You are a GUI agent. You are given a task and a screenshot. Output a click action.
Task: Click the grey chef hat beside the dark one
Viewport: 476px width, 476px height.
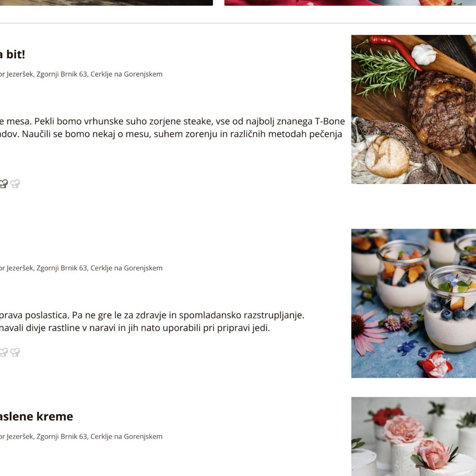(x=15, y=184)
